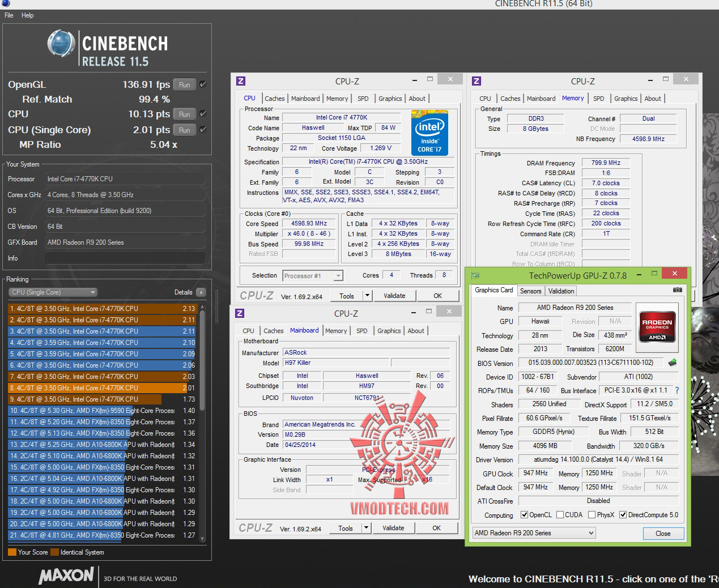Click the orange Your Score legend swatch
The height and width of the screenshot is (588, 719).
coord(12,552)
